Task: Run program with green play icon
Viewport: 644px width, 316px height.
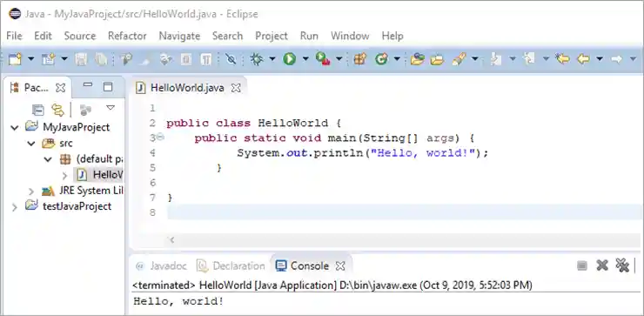Action: (289, 59)
